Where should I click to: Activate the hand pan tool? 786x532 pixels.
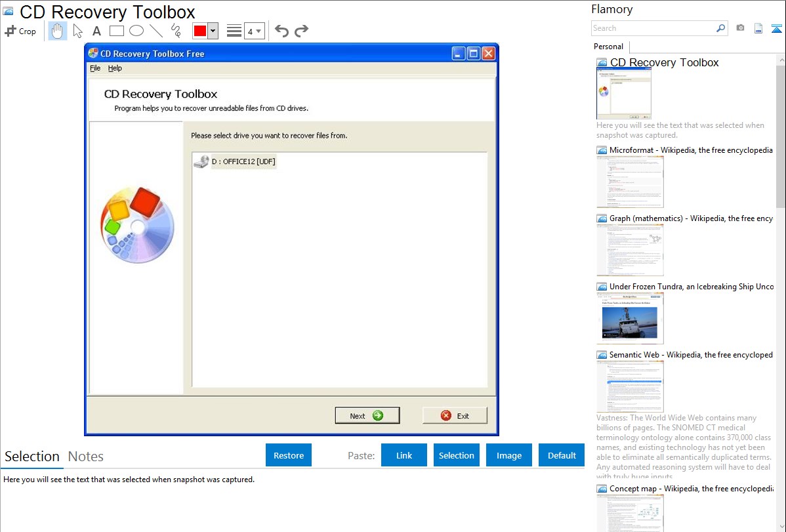tap(57, 31)
